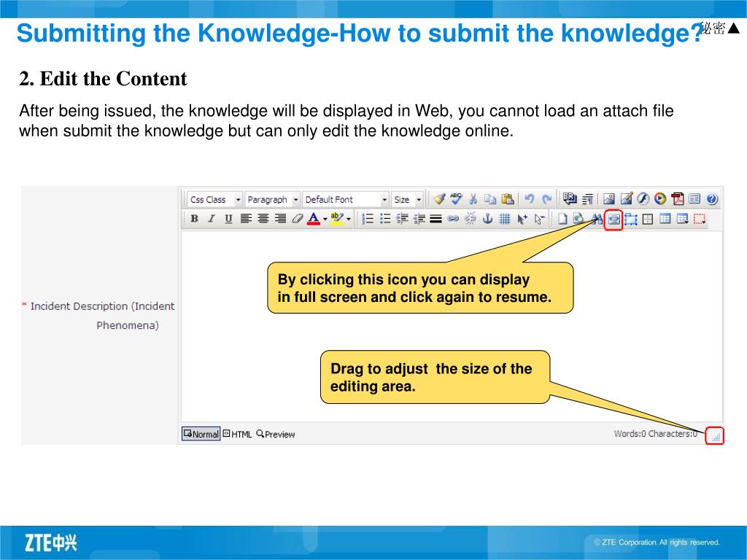
Task: Copy the selection
Action: point(490,198)
